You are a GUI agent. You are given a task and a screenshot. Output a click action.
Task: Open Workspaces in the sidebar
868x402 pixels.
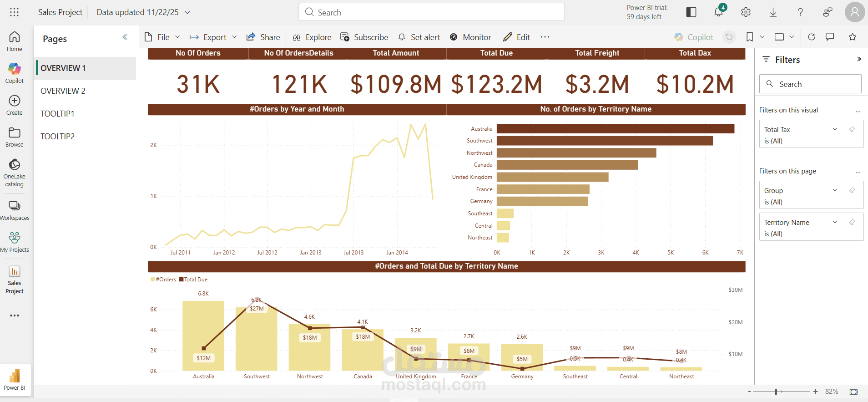pos(14,210)
